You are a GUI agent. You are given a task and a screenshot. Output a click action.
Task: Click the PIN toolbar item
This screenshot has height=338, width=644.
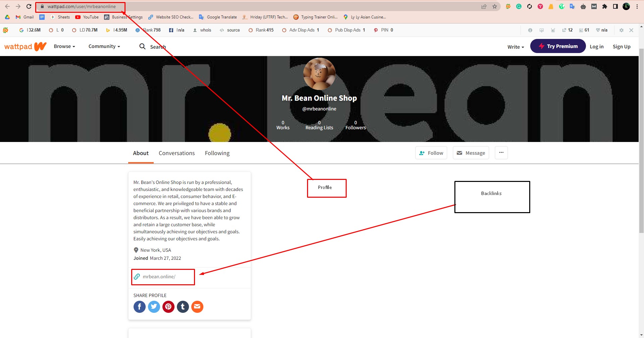384,30
